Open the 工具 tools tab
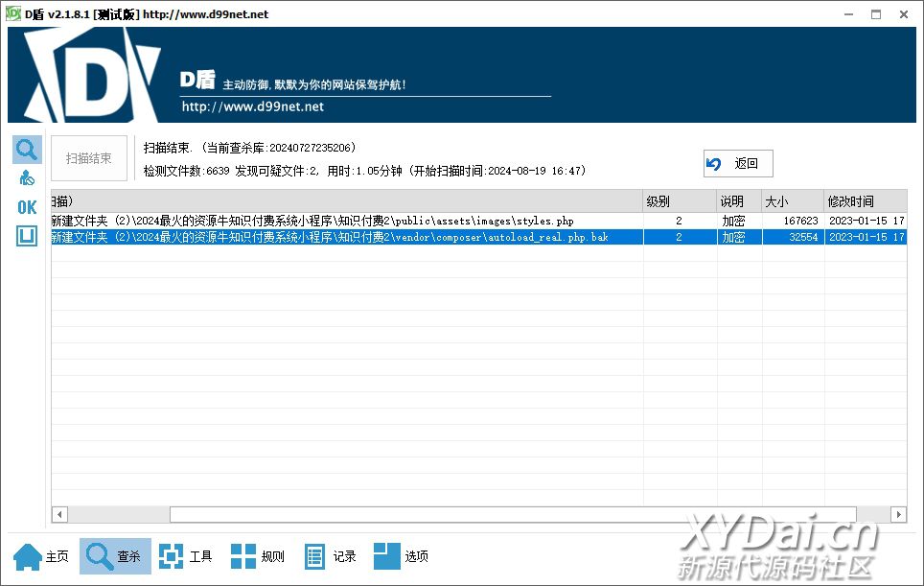Image resolution: width=924 pixels, height=586 pixels. click(x=185, y=556)
